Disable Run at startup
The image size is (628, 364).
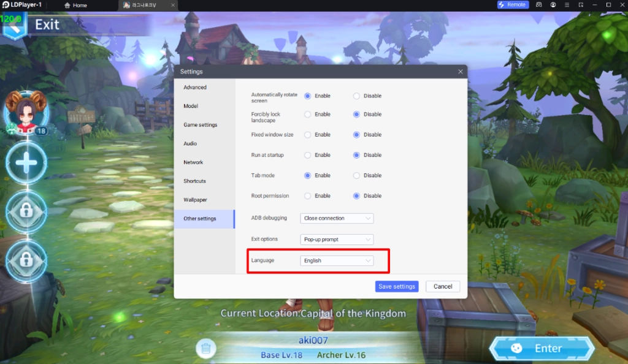coord(356,155)
